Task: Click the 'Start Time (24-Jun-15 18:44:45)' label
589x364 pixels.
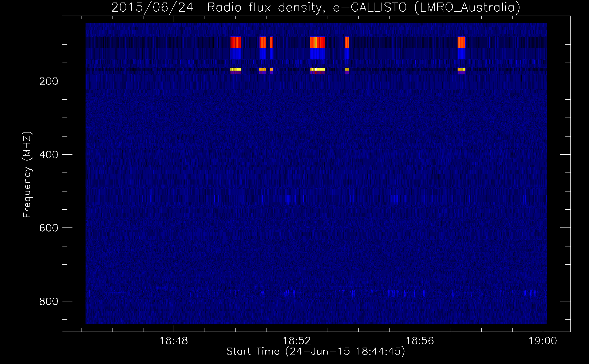Action: pos(316,352)
